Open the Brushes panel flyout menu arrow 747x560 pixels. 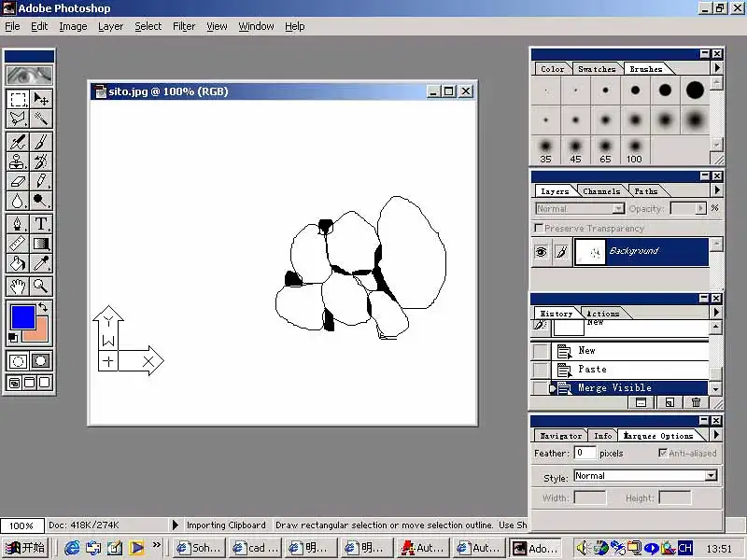[x=716, y=68]
